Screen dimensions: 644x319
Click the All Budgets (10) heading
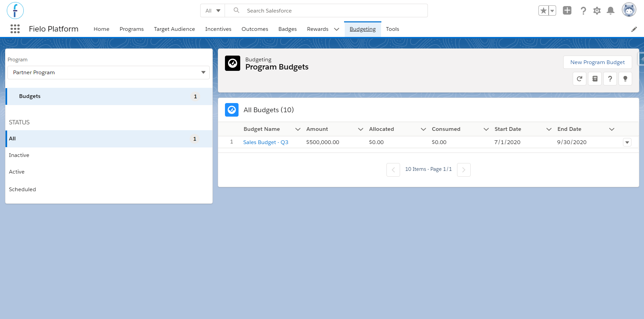269,110
